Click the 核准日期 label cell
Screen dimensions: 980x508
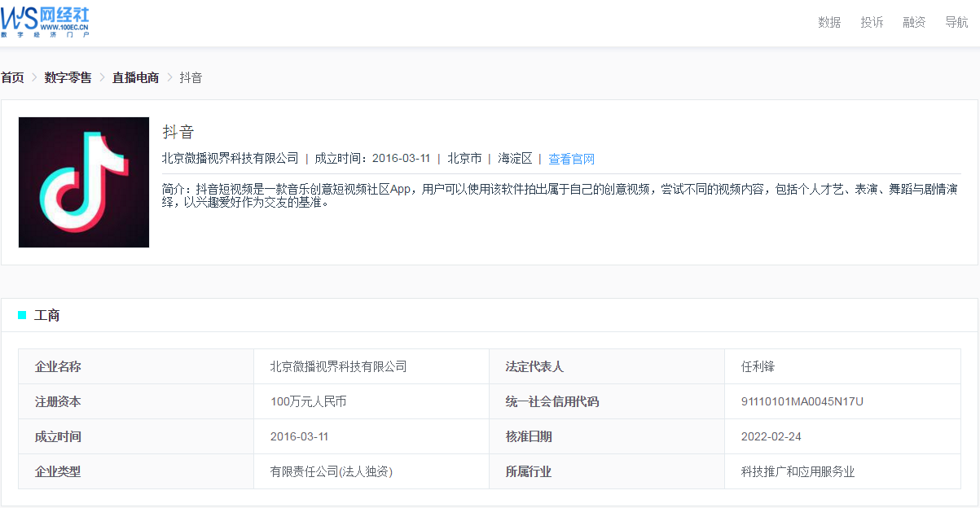(x=607, y=436)
